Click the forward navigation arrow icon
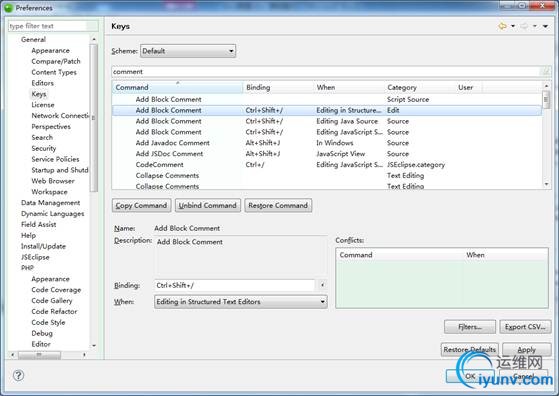Screen dimensions: 559x396 [x=524, y=26]
